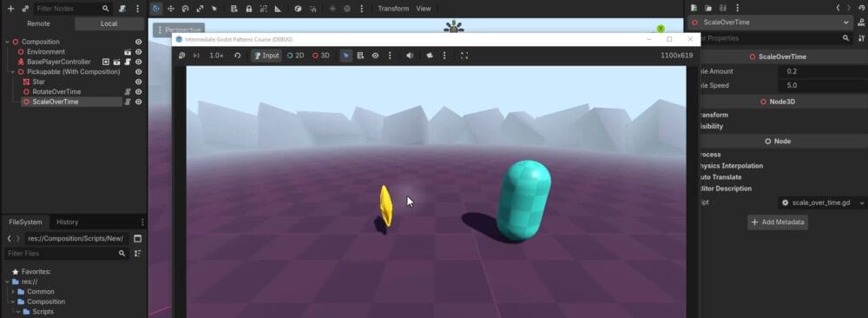This screenshot has height=318, width=868.
Task: Mute the game audio speaker icon
Action: (x=410, y=56)
